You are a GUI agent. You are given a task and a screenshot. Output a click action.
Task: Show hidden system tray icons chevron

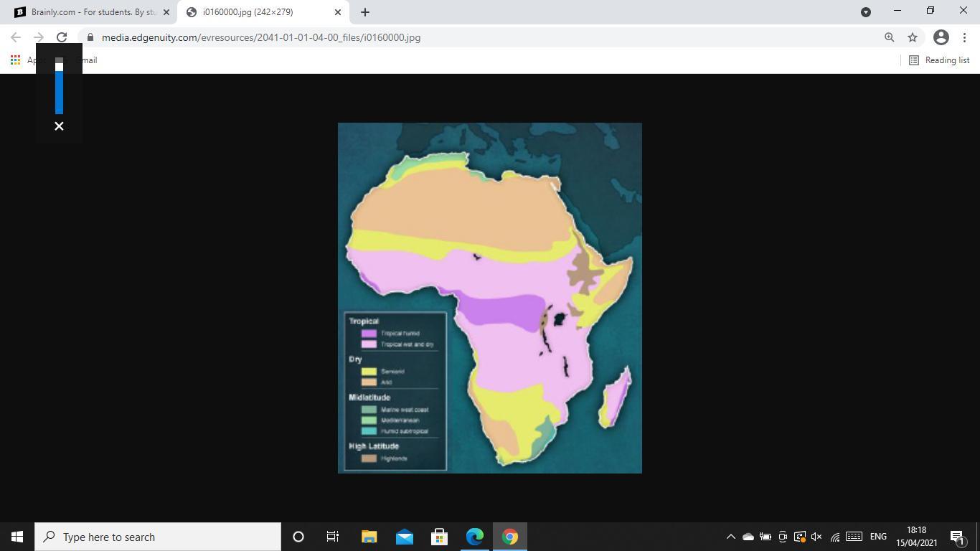[730, 537]
